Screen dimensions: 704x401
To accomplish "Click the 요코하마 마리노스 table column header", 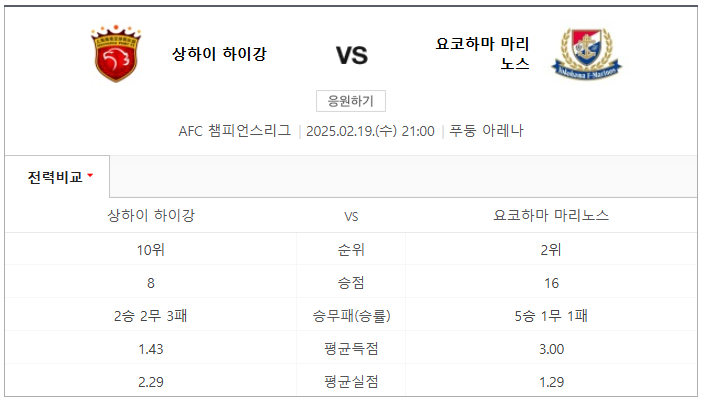I will pyautogui.click(x=551, y=216).
